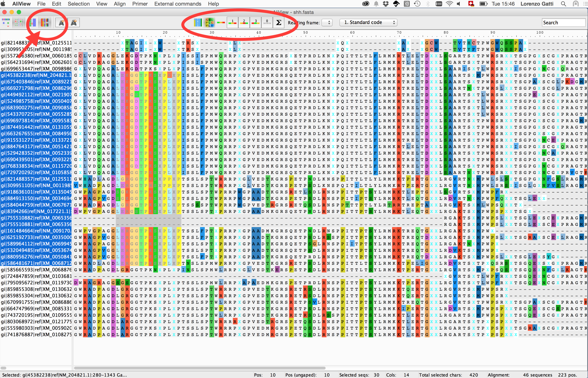The image size is (588, 378).
Task: Click the second toolbar highlight-consensus icon
Action: click(19, 23)
